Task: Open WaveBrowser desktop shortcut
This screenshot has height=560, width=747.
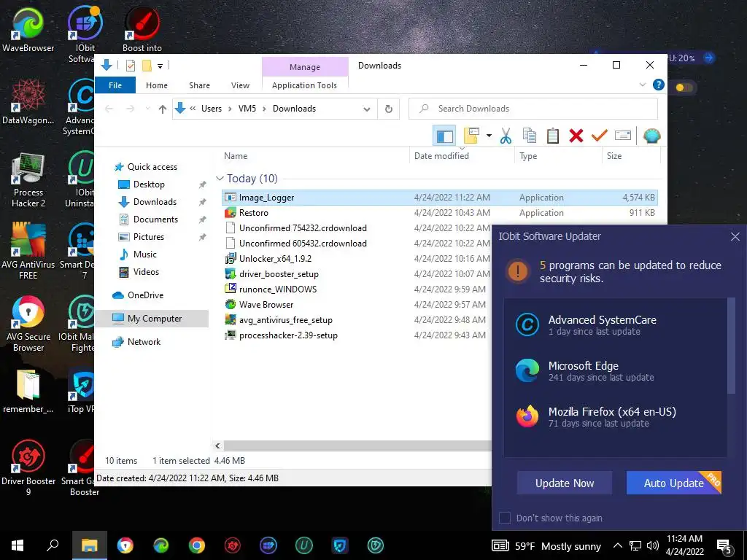Action: pyautogui.click(x=28, y=29)
